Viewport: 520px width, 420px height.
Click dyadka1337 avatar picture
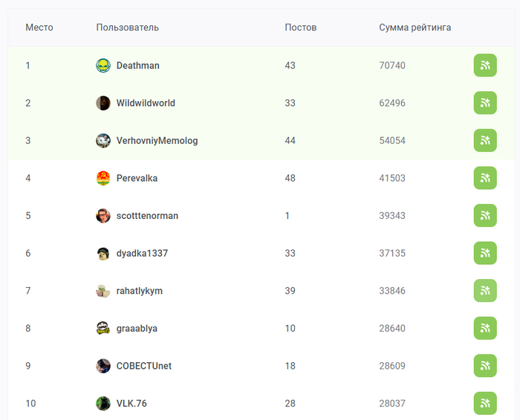click(x=103, y=253)
